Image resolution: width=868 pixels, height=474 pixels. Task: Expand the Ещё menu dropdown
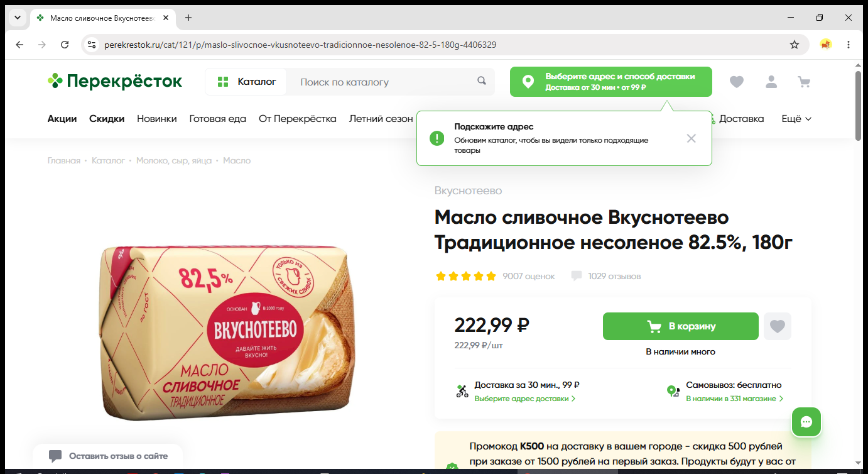(x=796, y=118)
